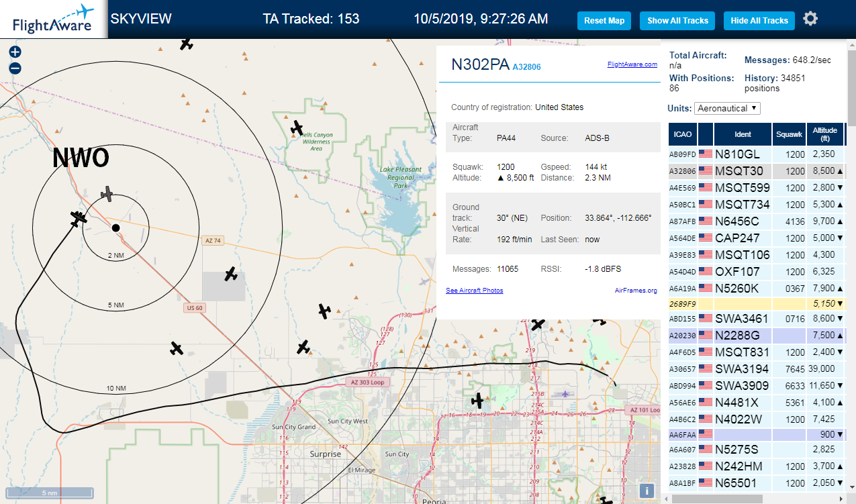Click the map info 'i' icon
The width and height of the screenshot is (856, 504).
[x=647, y=491]
